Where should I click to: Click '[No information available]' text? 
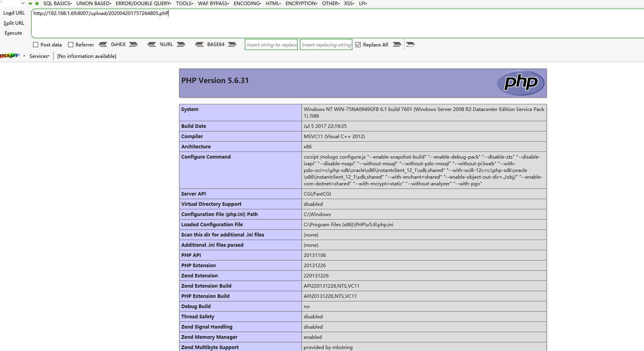87,56
